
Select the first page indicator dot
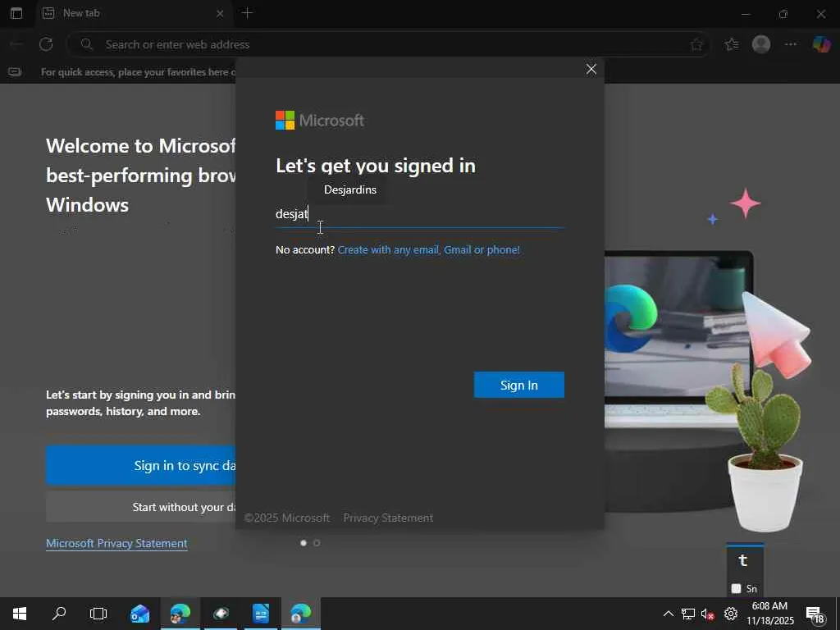coord(304,543)
